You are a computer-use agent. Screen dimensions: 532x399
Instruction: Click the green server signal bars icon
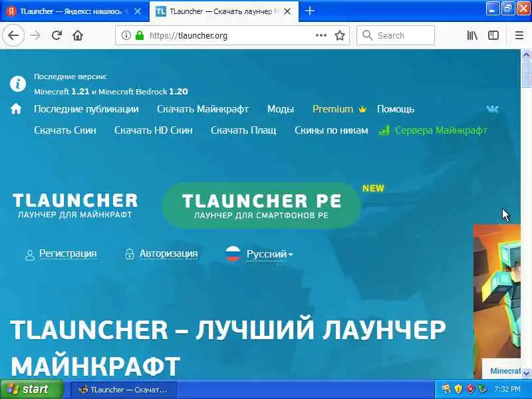(x=384, y=130)
